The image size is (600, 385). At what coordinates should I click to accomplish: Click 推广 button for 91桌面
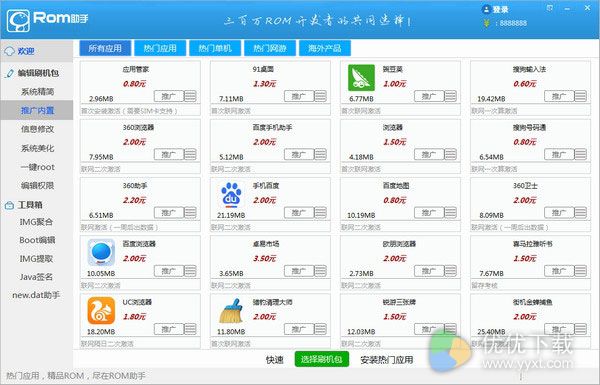click(x=299, y=96)
